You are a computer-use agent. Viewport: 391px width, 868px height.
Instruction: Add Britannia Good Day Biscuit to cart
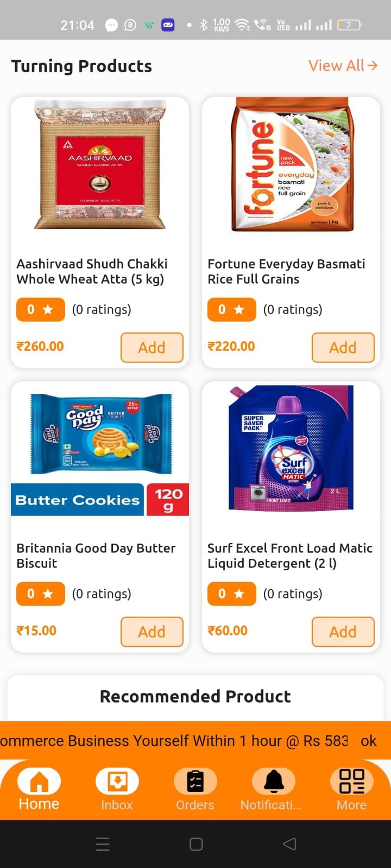(x=152, y=631)
